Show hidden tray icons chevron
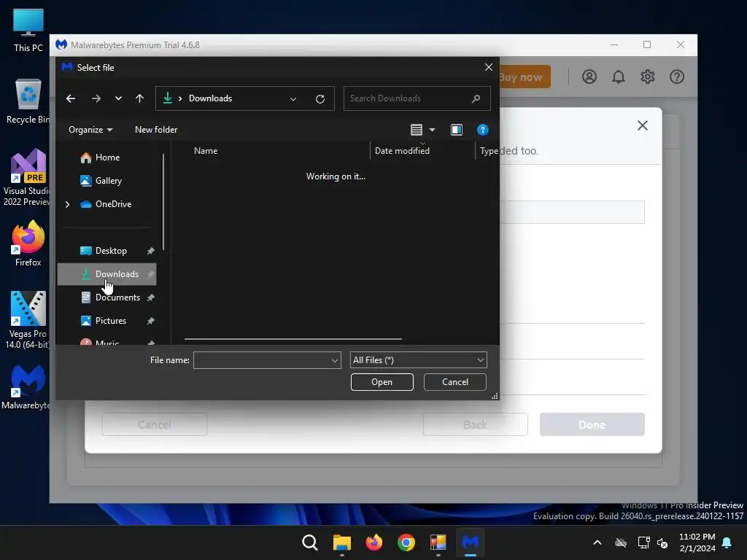This screenshot has width=747, height=560. (x=597, y=542)
